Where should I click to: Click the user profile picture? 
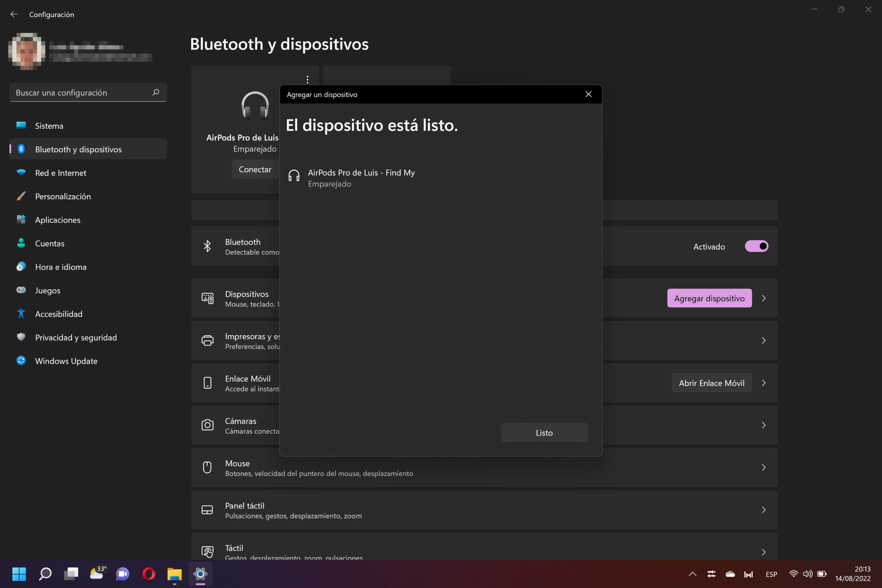27,51
